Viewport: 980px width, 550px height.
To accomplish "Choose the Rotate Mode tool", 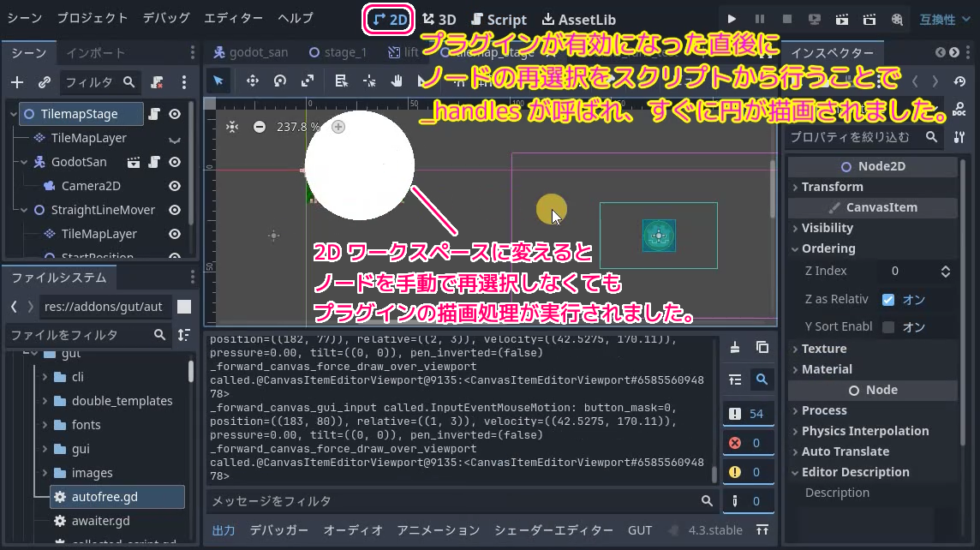I will pyautogui.click(x=280, y=81).
